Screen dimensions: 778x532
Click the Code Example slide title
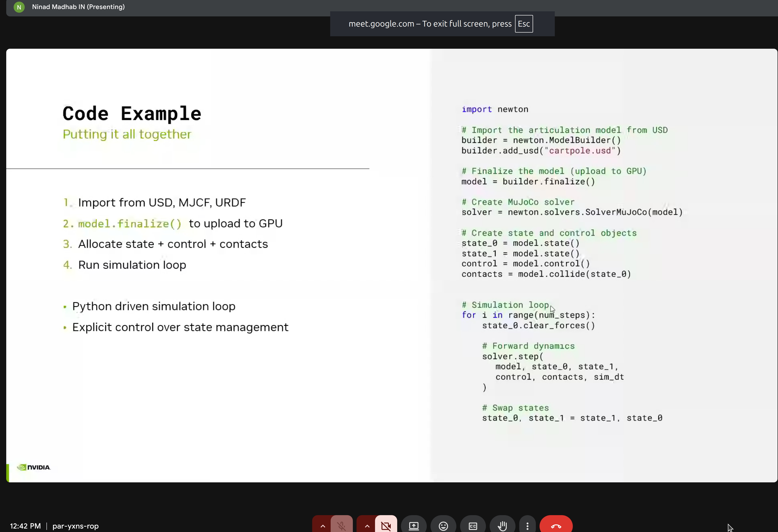click(132, 113)
